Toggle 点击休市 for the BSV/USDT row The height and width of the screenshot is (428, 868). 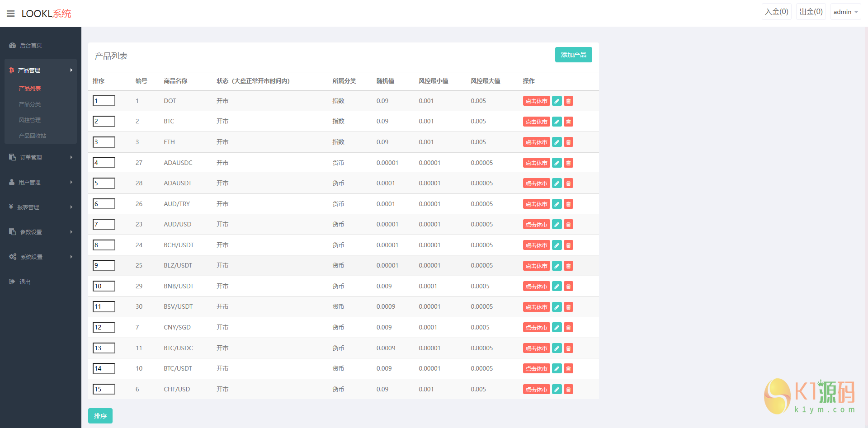[x=536, y=307]
